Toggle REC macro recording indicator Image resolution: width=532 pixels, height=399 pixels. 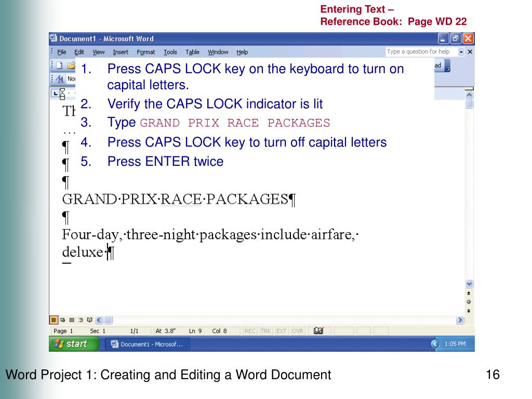point(250,331)
